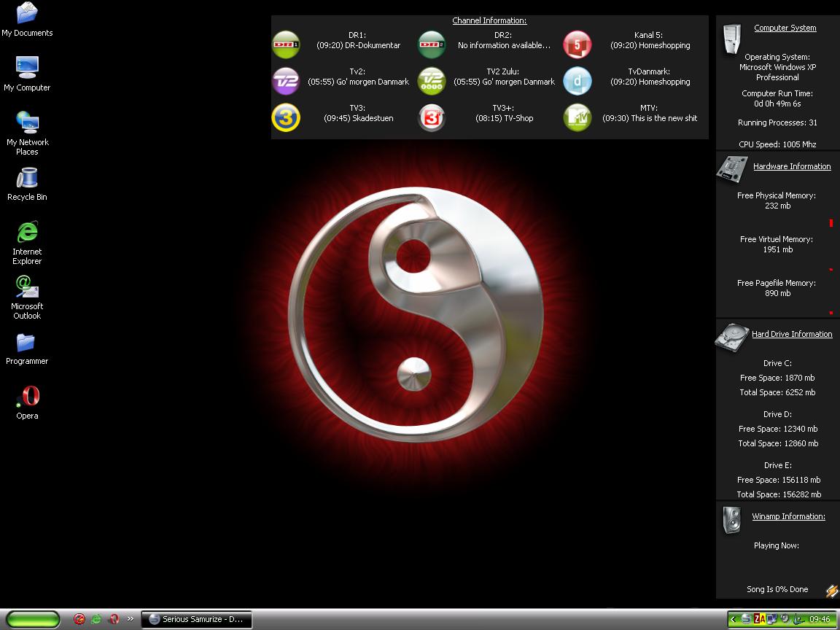Open the Microsoft Outlook desktop shortcut
Screen dimensions: 840x630
click(27, 297)
